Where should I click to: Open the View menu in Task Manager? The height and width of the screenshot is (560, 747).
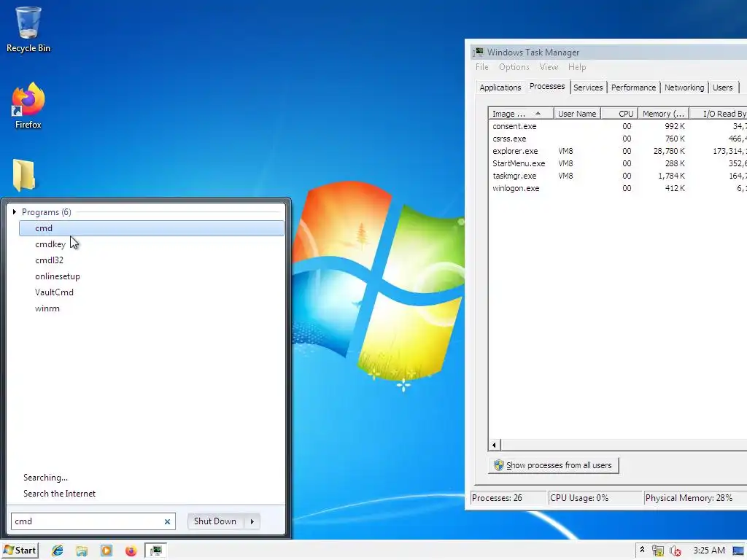[549, 67]
